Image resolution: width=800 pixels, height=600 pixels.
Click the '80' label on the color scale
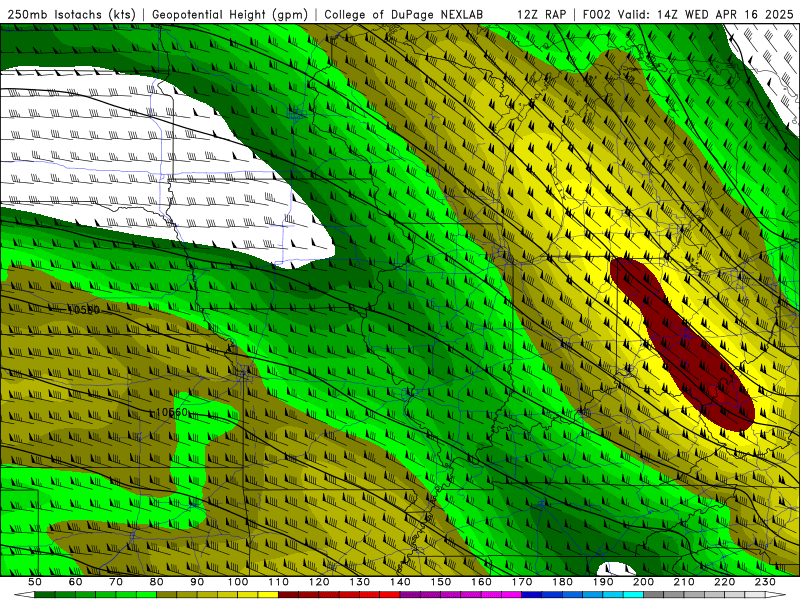click(x=157, y=582)
